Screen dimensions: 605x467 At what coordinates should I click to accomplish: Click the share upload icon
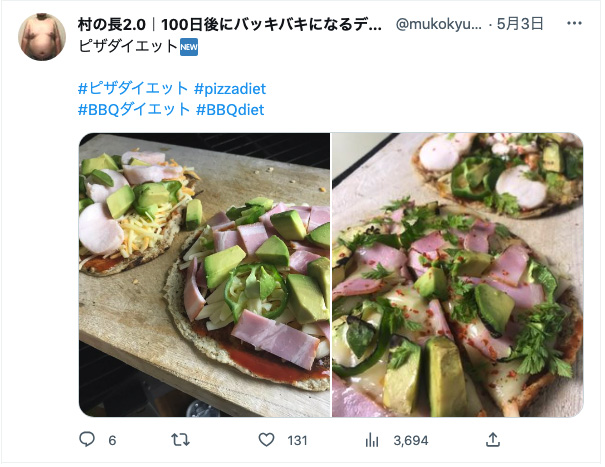492,440
